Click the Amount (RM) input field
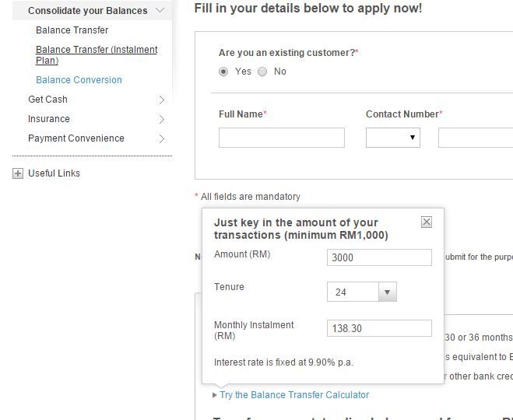This screenshot has height=420, width=513. [379, 257]
